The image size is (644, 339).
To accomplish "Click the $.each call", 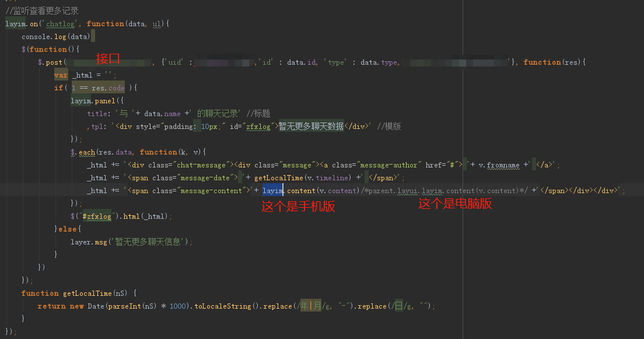I will tap(83, 152).
